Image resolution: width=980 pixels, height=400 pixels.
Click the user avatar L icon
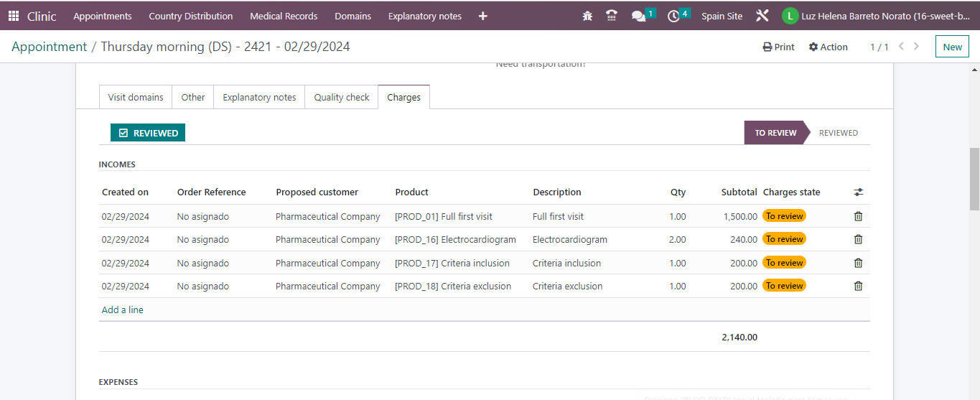point(790,16)
